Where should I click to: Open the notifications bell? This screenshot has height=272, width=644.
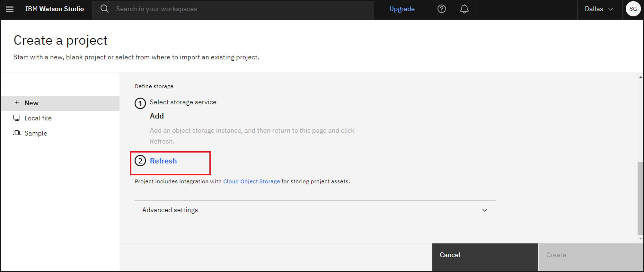coord(464,9)
